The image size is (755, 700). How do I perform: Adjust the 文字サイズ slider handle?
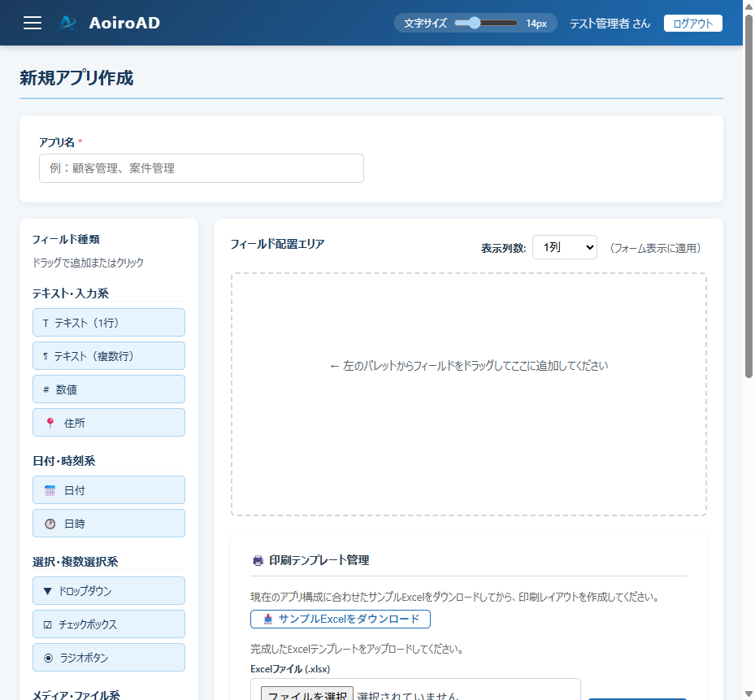click(x=475, y=23)
